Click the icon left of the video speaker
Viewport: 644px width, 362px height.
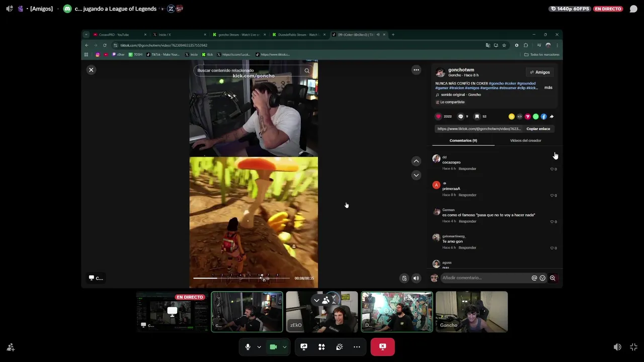[404, 278]
